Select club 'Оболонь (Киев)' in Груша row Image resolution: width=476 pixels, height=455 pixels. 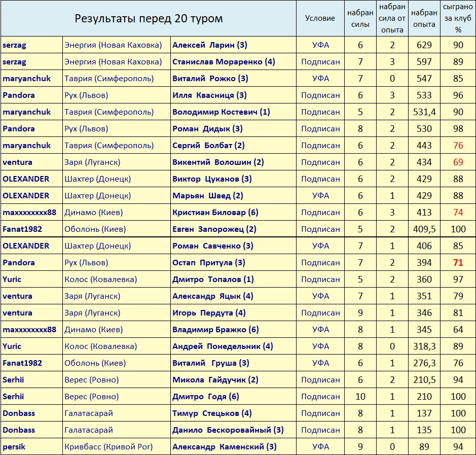(x=95, y=363)
